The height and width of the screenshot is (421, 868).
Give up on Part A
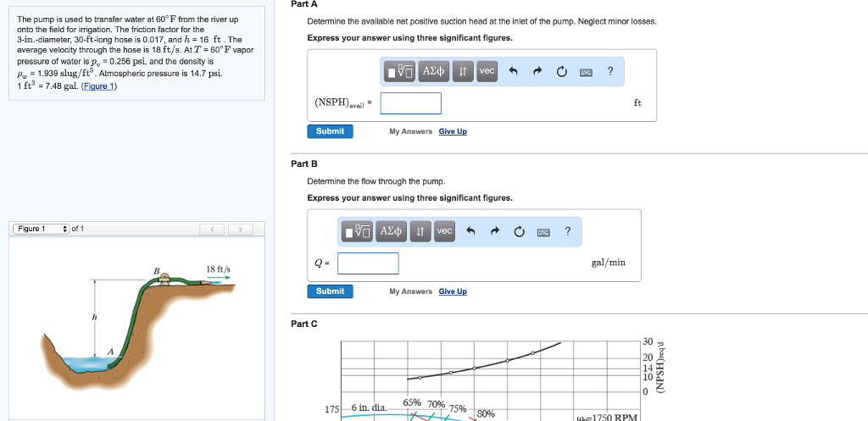[x=453, y=131]
